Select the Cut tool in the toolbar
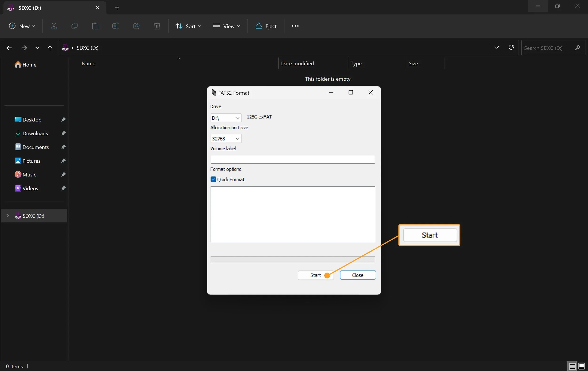 54,26
